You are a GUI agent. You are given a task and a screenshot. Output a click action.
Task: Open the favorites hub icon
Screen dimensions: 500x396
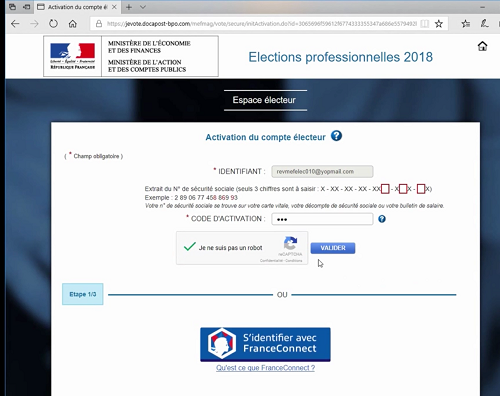466,24
